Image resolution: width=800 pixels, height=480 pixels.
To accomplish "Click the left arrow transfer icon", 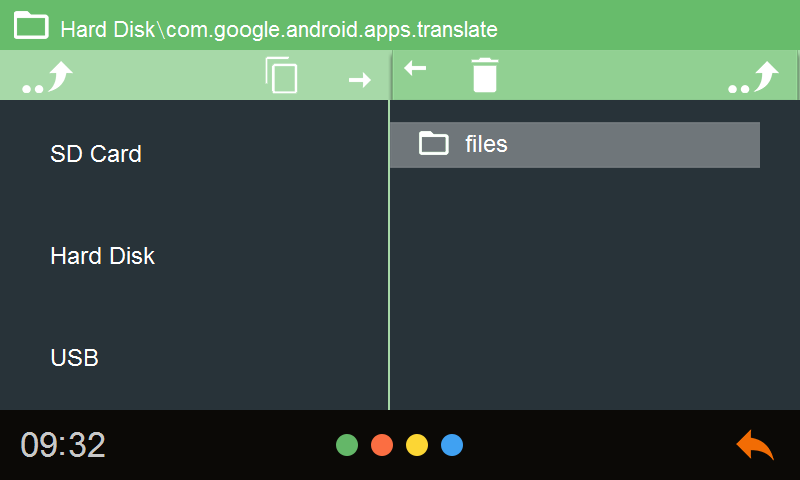I will [x=415, y=68].
